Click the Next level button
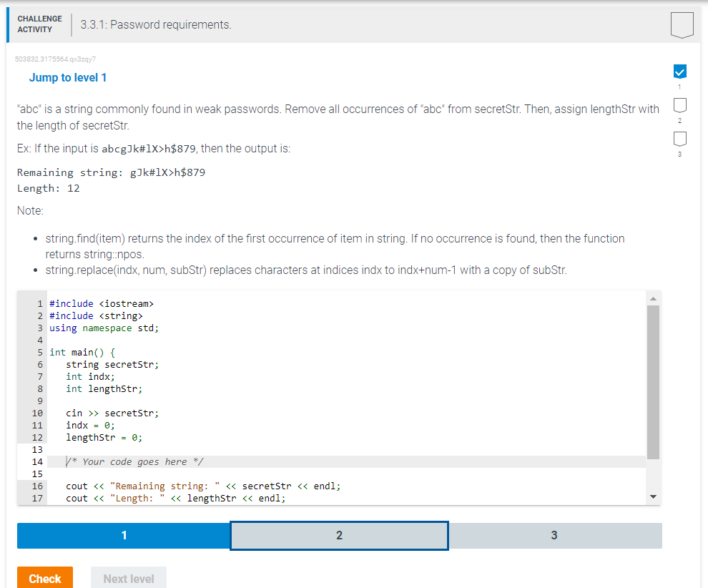 [129, 578]
